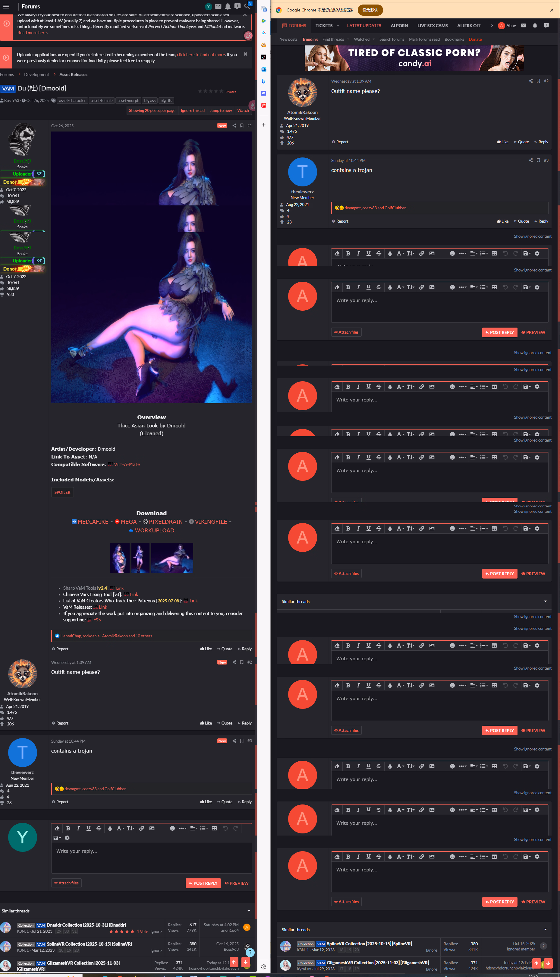The image size is (560, 977).
Task: Open Discord from the browser sidebar
Action: pyautogui.click(x=263, y=93)
